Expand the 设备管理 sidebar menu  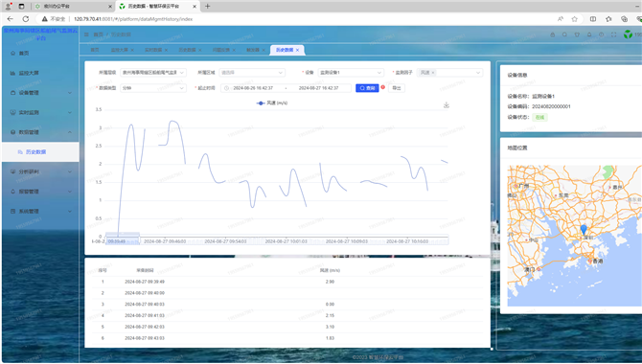click(40, 93)
